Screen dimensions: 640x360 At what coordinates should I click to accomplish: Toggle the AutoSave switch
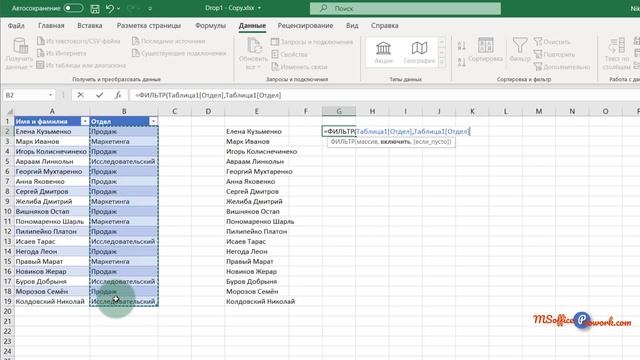click(73, 8)
